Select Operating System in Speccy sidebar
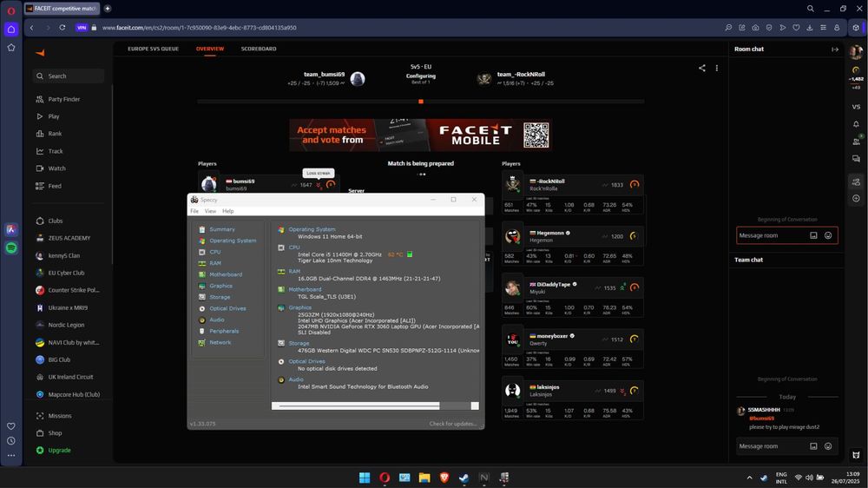Image resolution: width=868 pixels, height=488 pixels. coord(233,241)
